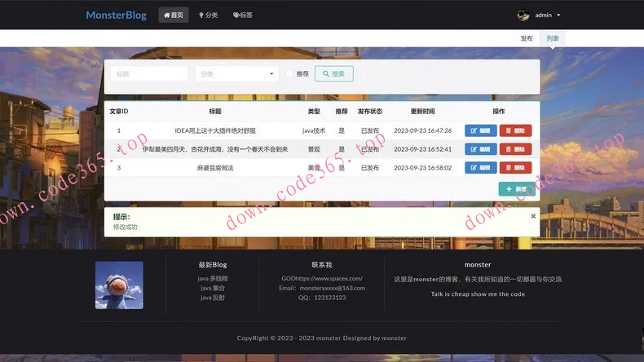Click the pig mascot footer image
Viewport: 644px width, 362px height.
click(x=119, y=285)
